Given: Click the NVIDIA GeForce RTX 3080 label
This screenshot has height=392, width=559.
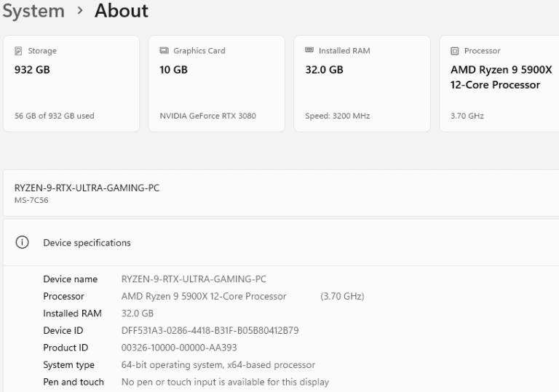Looking at the screenshot, I should pyautogui.click(x=207, y=116).
